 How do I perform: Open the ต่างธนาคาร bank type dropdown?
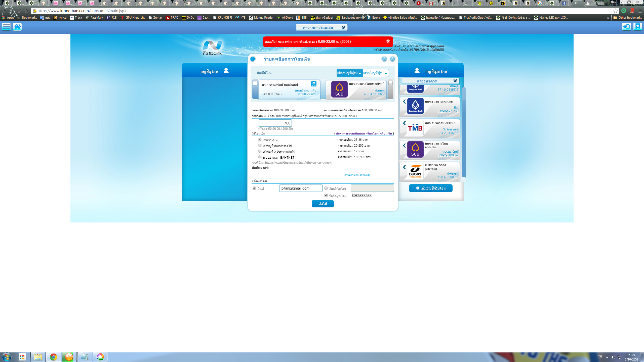(x=430, y=81)
